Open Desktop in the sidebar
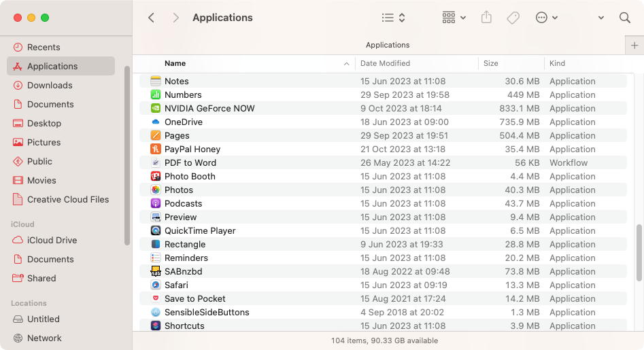 (61, 123)
